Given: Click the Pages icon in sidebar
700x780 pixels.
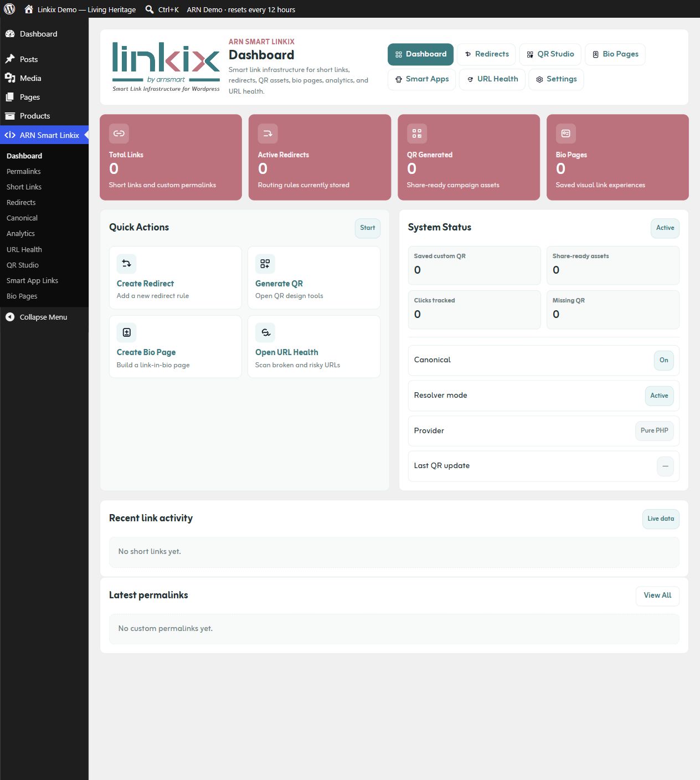Looking at the screenshot, I should (x=10, y=97).
